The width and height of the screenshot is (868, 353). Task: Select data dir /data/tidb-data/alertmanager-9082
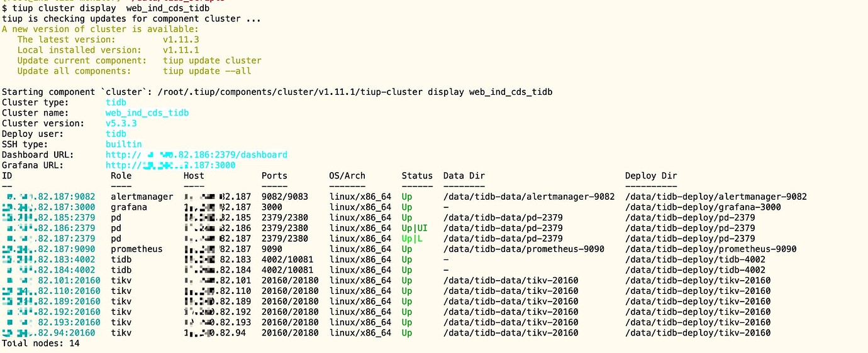[x=529, y=197]
